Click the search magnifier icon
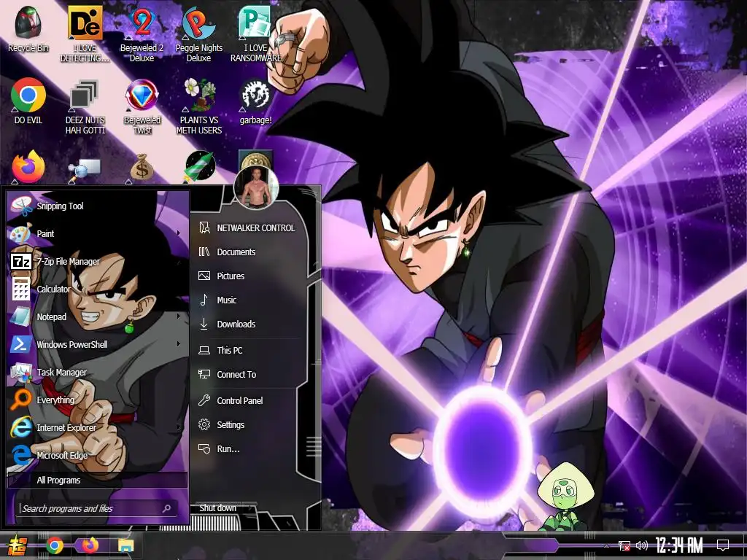747x560 pixels. point(167,508)
